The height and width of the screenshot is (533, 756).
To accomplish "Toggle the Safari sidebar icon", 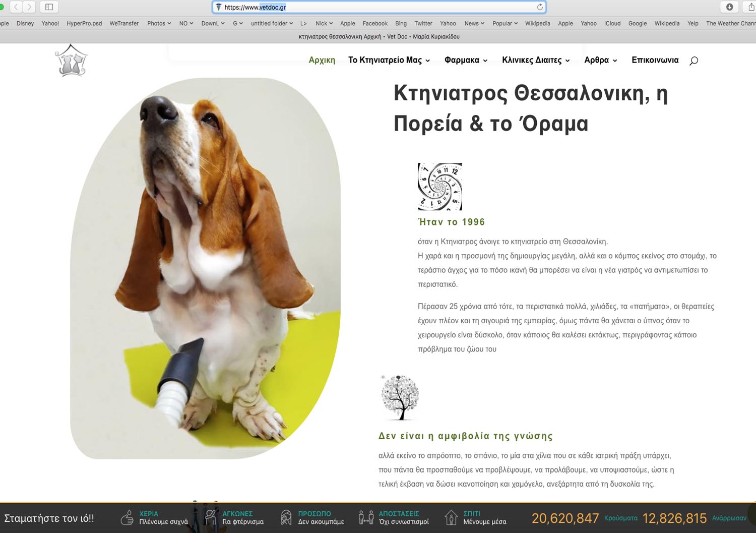I will click(49, 7).
